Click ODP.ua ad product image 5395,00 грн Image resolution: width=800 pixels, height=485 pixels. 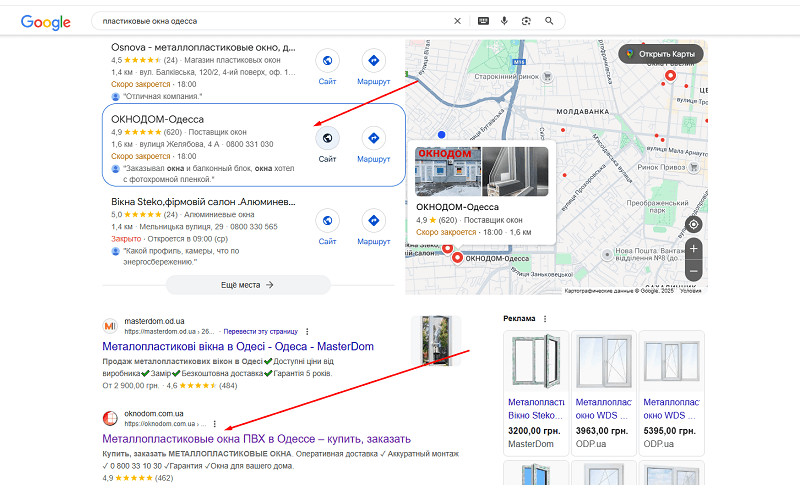671,361
